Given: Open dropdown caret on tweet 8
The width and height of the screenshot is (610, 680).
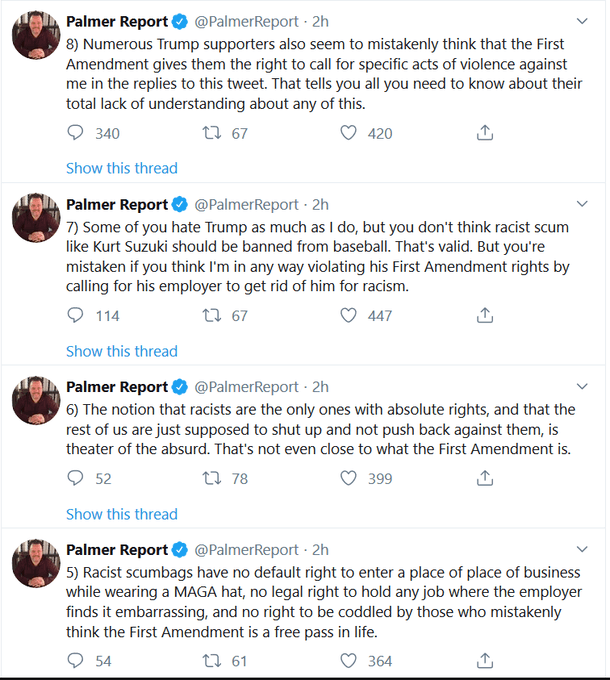Looking at the screenshot, I should coord(583,21).
